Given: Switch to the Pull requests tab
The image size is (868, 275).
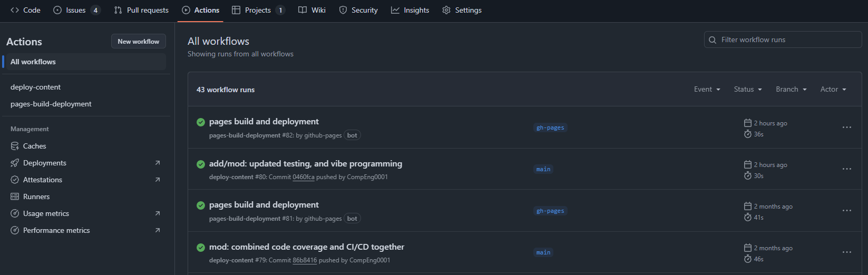Looking at the screenshot, I should (x=141, y=10).
